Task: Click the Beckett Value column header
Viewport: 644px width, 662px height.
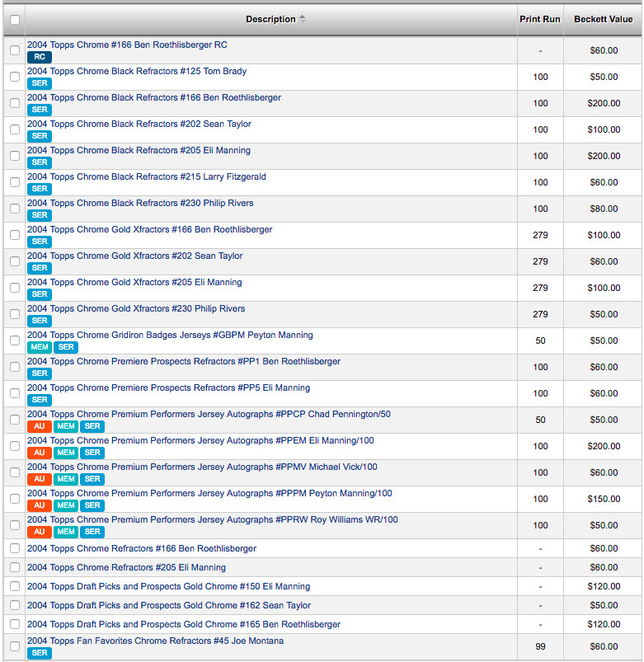Action: pos(603,19)
